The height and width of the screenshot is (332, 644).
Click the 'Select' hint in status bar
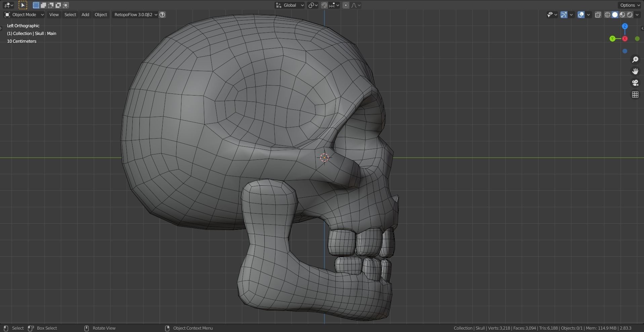click(x=18, y=328)
